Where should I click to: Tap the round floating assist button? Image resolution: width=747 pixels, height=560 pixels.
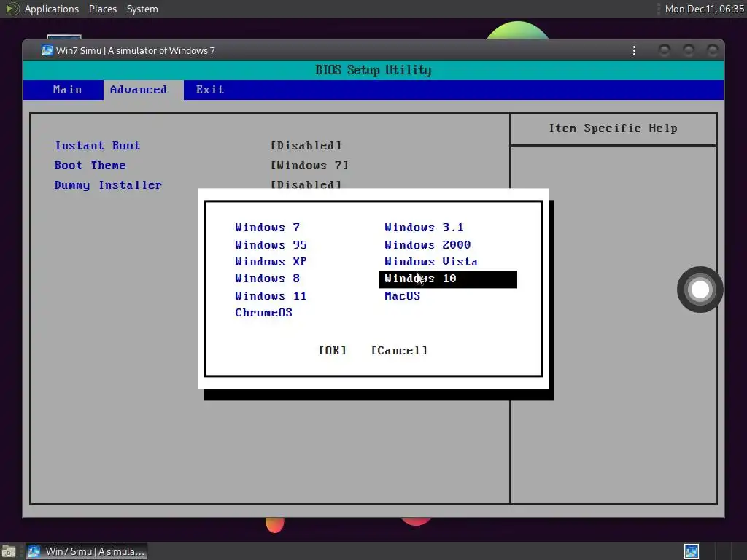[x=700, y=289]
